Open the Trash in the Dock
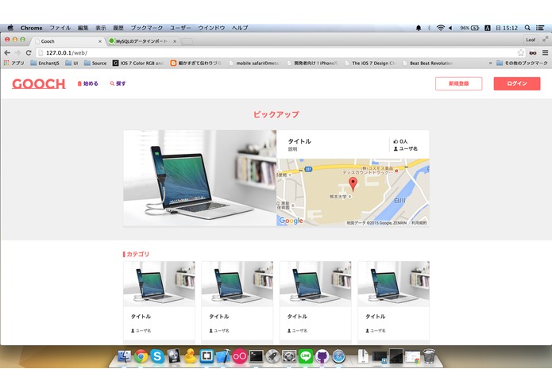 tap(429, 356)
